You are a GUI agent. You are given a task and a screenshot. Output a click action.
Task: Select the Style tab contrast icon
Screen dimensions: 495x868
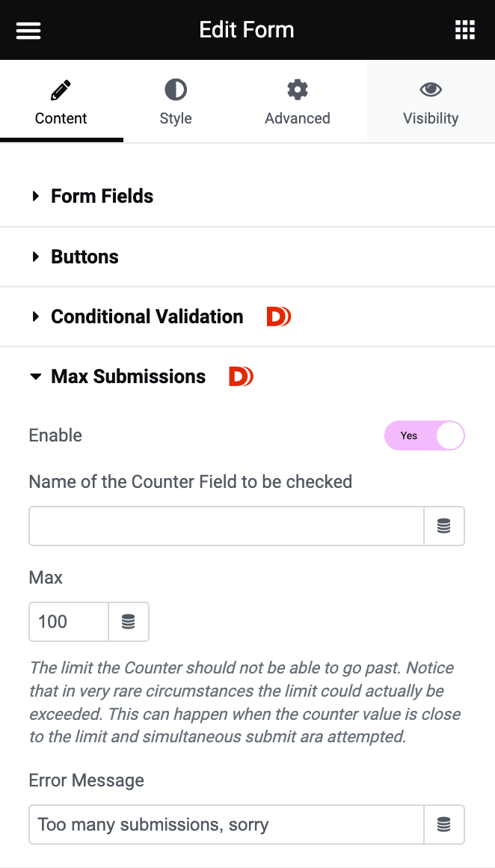176,88
